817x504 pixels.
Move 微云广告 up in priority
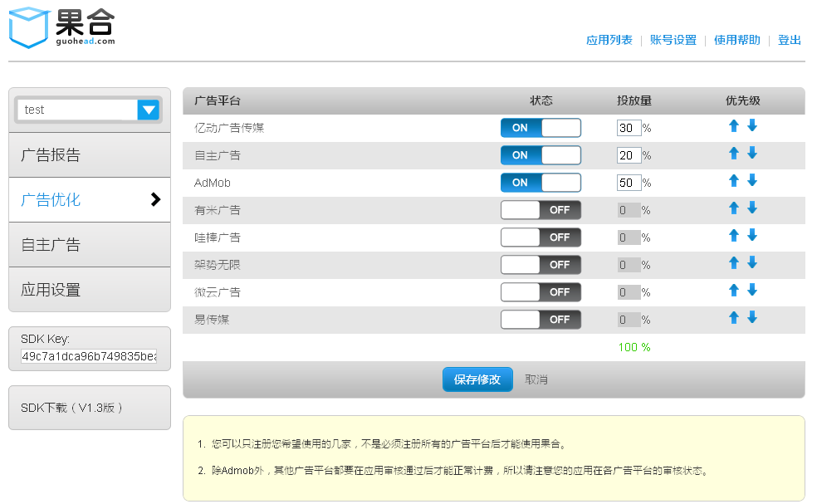[x=734, y=291]
